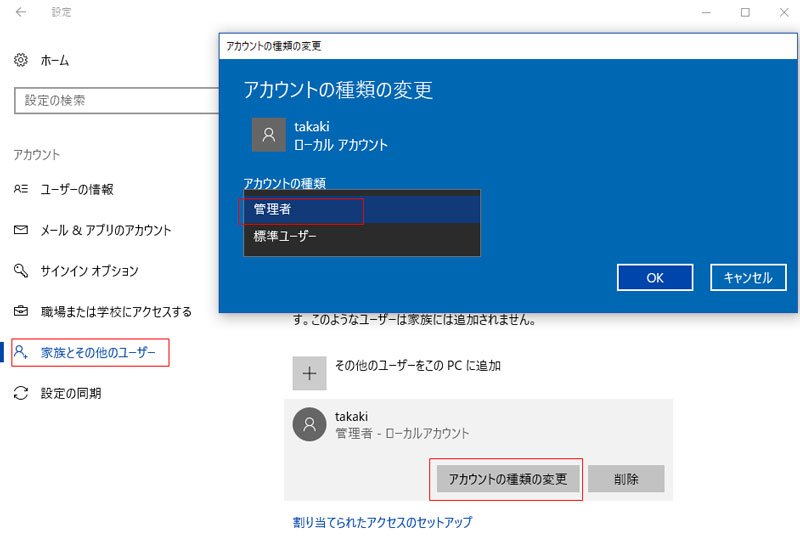This screenshot has height=559, width=800.
Task: Click キャンセル in the dialog
Action: 748,278
